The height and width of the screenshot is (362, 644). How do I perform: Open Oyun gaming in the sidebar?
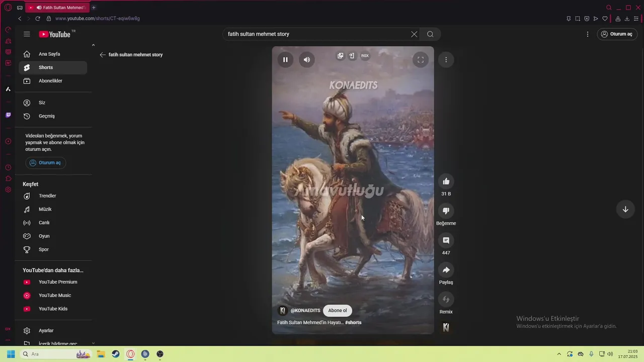[x=53, y=236]
